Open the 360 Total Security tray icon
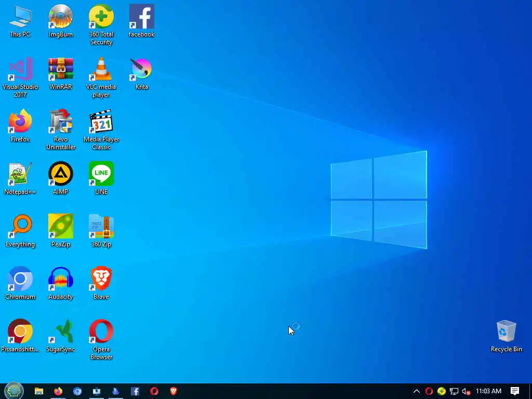This screenshot has height=399, width=532. click(442, 391)
